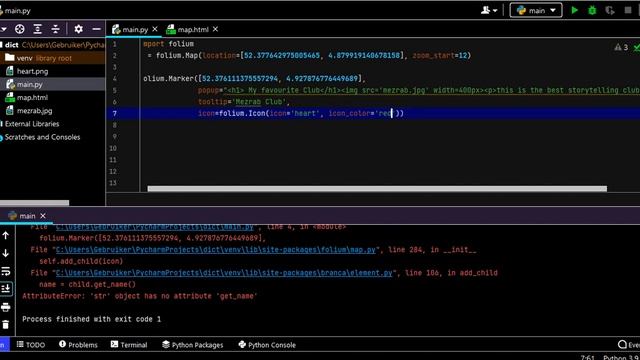Click 'name = child.get_name()' traceback line
The image size is (640, 360).
click(x=87, y=284)
